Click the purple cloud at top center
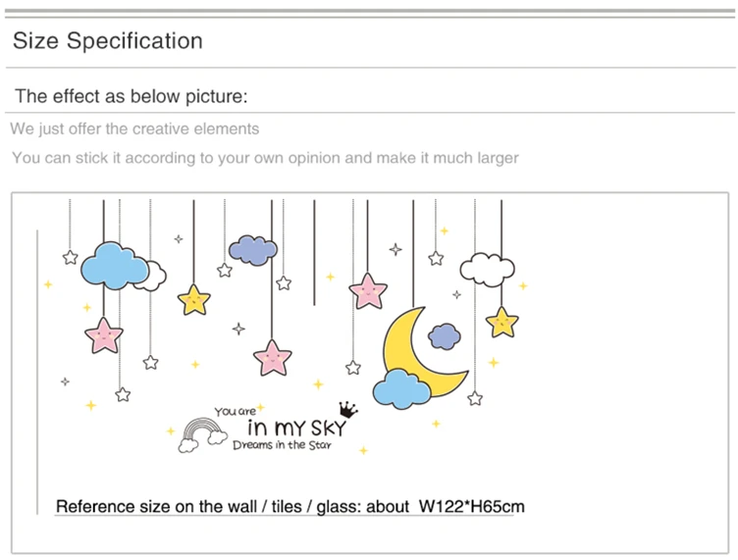The image size is (738, 560). coord(253,251)
